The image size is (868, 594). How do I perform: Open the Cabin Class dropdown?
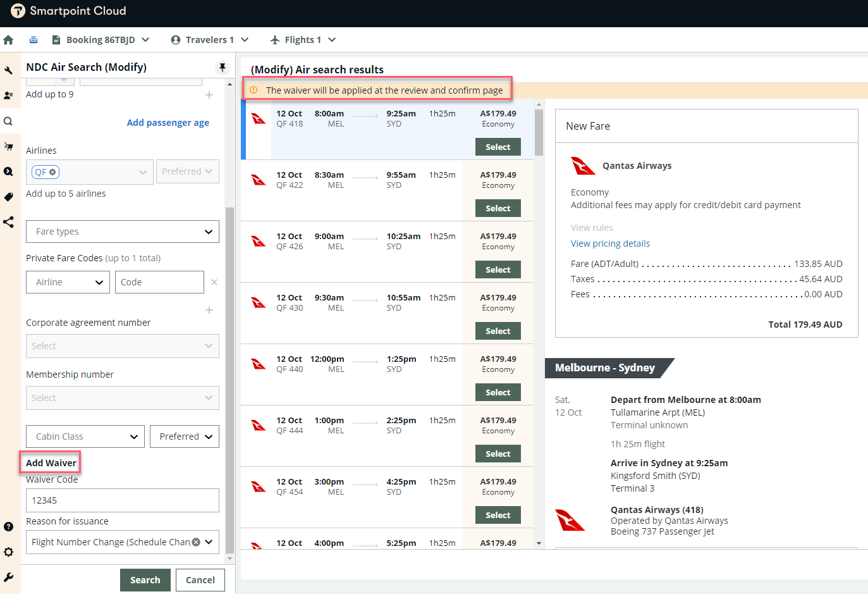[x=85, y=436]
